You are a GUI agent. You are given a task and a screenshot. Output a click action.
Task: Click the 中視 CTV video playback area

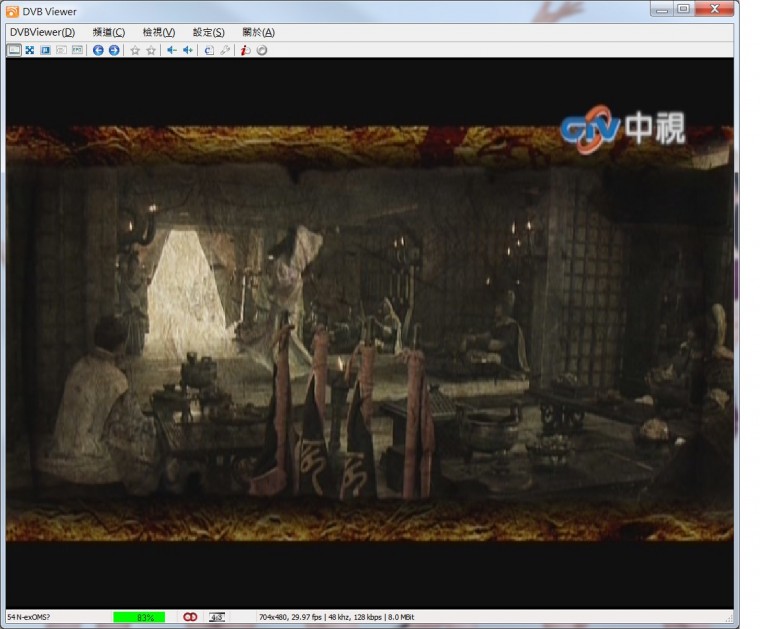pyautogui.click(x=370, y=330)
